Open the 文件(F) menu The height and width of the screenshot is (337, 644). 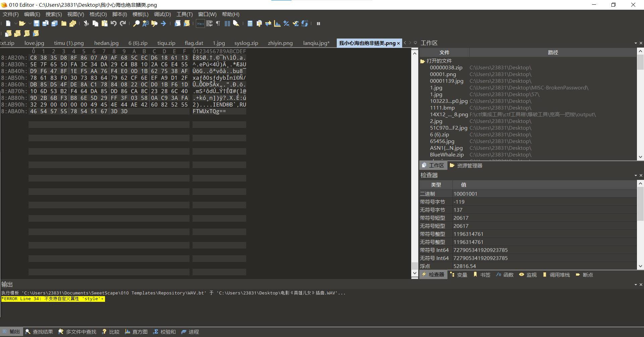pos(11,14)
